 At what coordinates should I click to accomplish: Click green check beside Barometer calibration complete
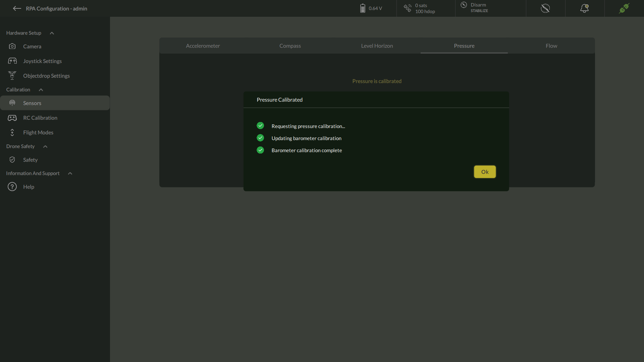[x=260, y=150]
